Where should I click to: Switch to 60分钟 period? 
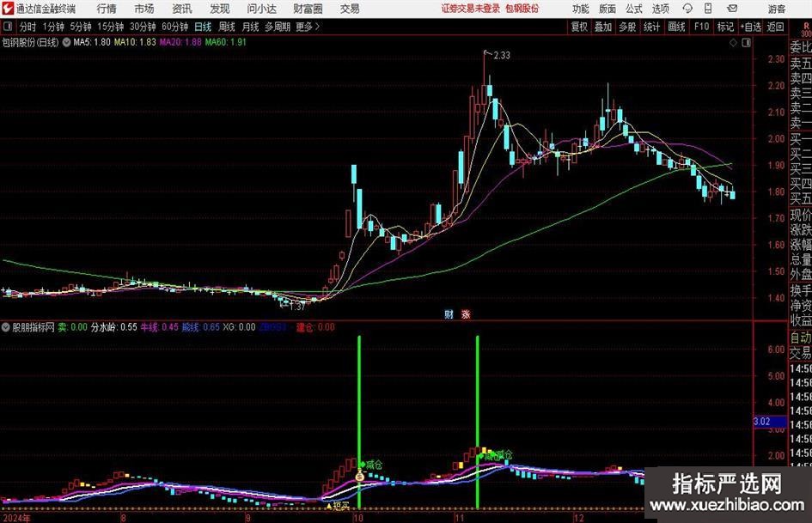(175, 27)
